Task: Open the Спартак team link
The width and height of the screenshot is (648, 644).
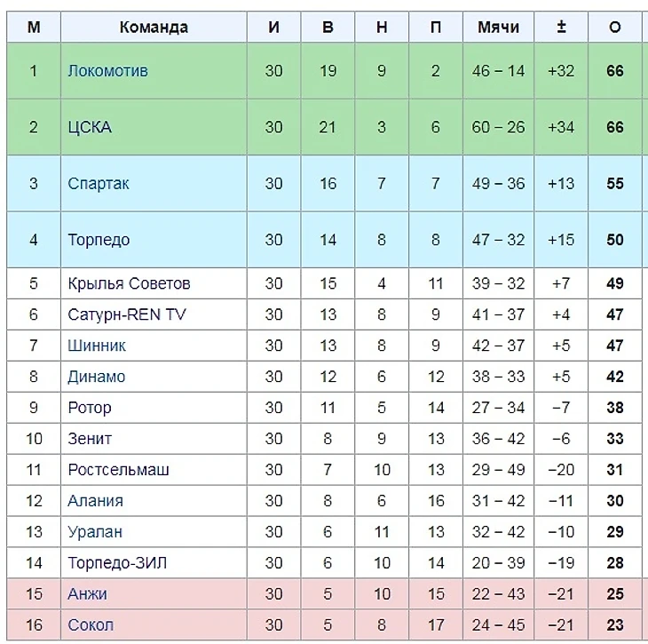Action: coord(99,184)
